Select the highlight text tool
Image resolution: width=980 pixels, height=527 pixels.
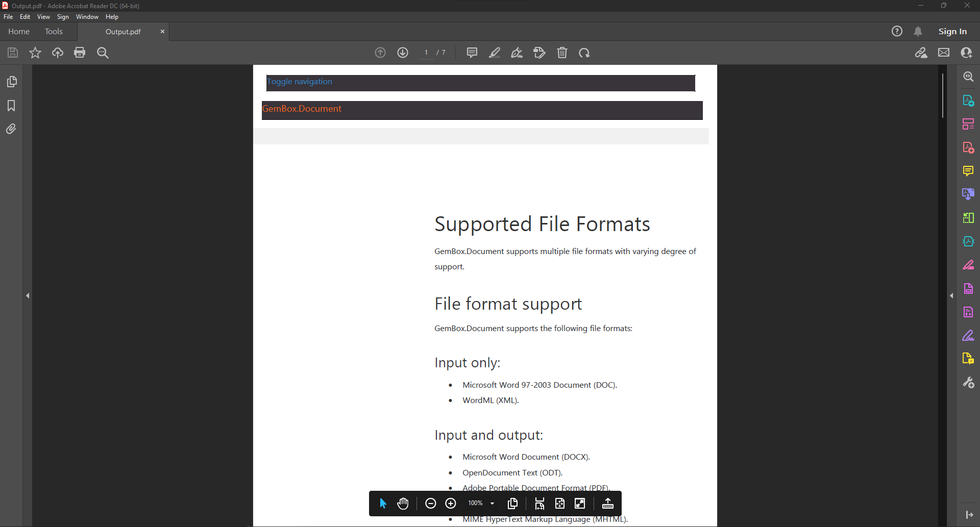click(x=494, y=53)
